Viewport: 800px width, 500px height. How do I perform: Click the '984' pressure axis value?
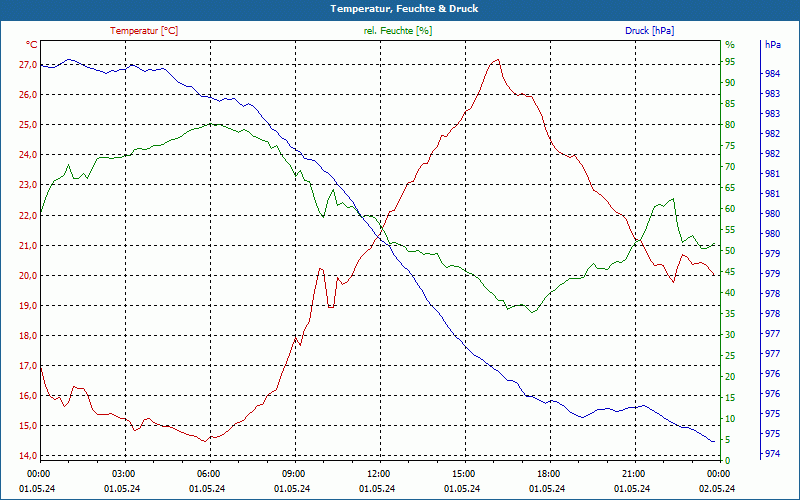772,74
